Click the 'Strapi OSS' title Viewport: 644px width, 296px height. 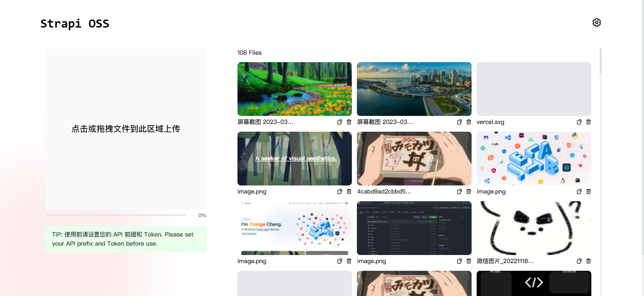pyautogui.click(x=75, y=24)
